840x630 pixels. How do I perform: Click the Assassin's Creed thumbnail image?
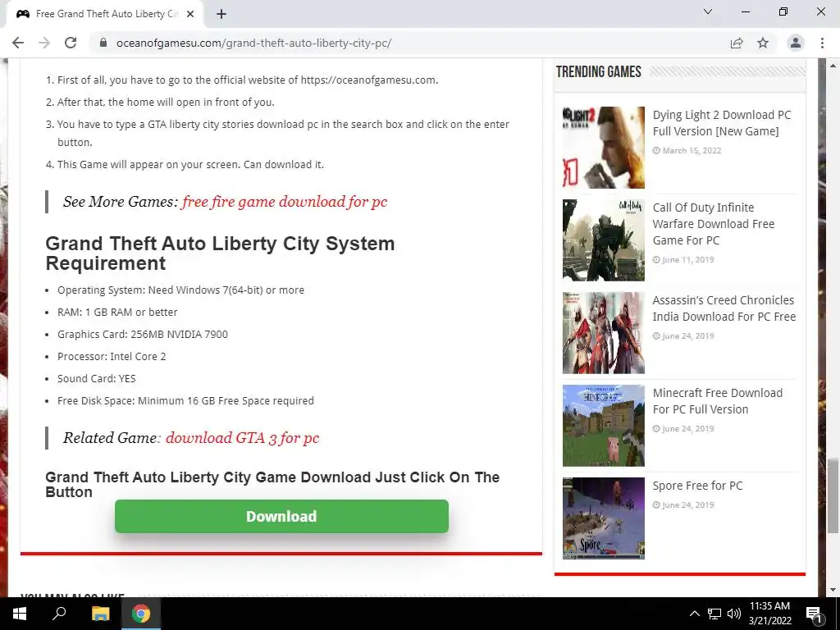pyautogui.click(x=603, y=333)
